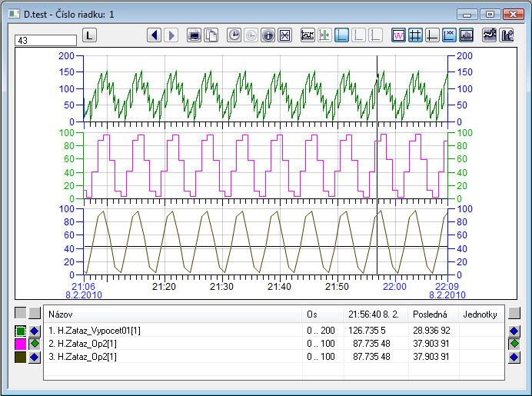Viewport: 532px width, 396px height.
Task: Toggle the magenta waveform display button
Action: (x=398, y=35)
